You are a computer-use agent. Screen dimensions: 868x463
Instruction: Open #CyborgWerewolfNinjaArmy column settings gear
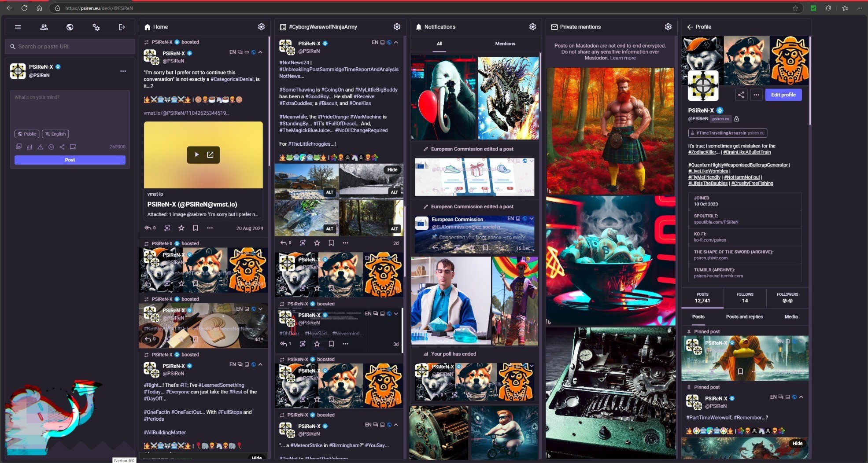397,27
